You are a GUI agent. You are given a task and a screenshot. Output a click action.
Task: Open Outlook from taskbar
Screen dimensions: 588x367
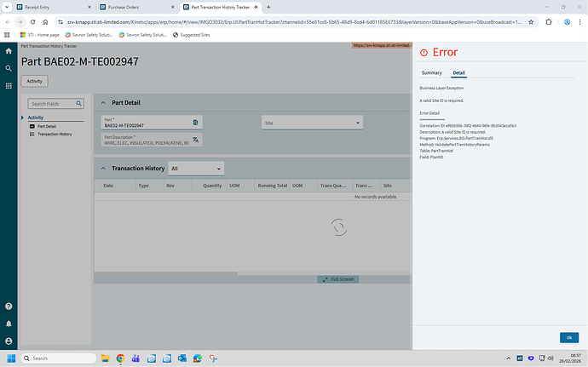182,358
